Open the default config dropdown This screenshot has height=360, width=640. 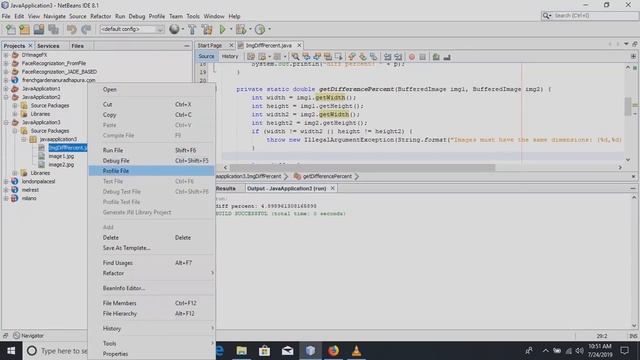tap(131, 29)
